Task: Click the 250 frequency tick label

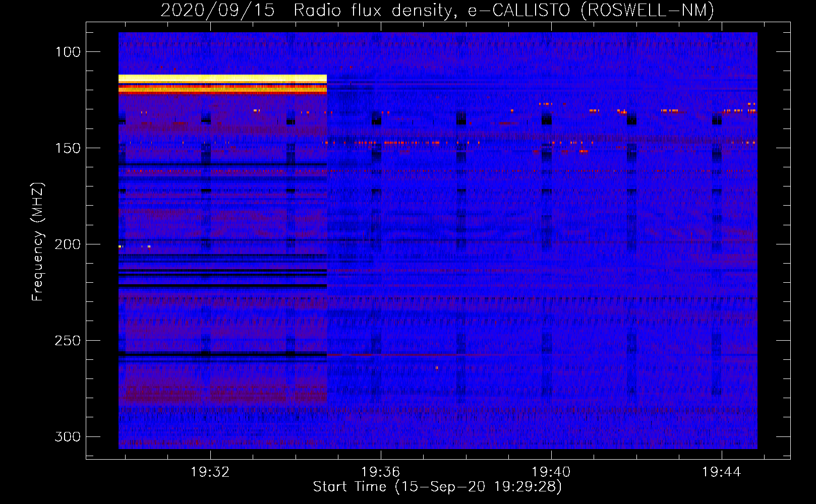Action: click(68, 341)
